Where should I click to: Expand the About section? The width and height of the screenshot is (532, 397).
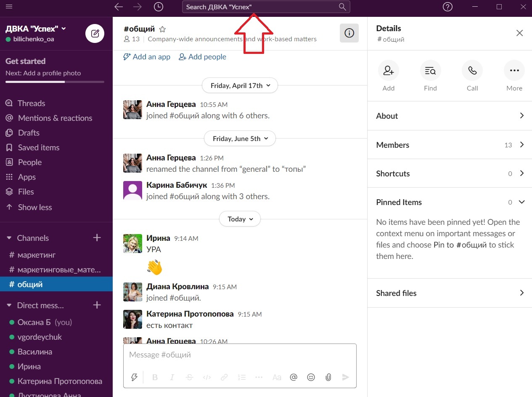coord(450,116)
